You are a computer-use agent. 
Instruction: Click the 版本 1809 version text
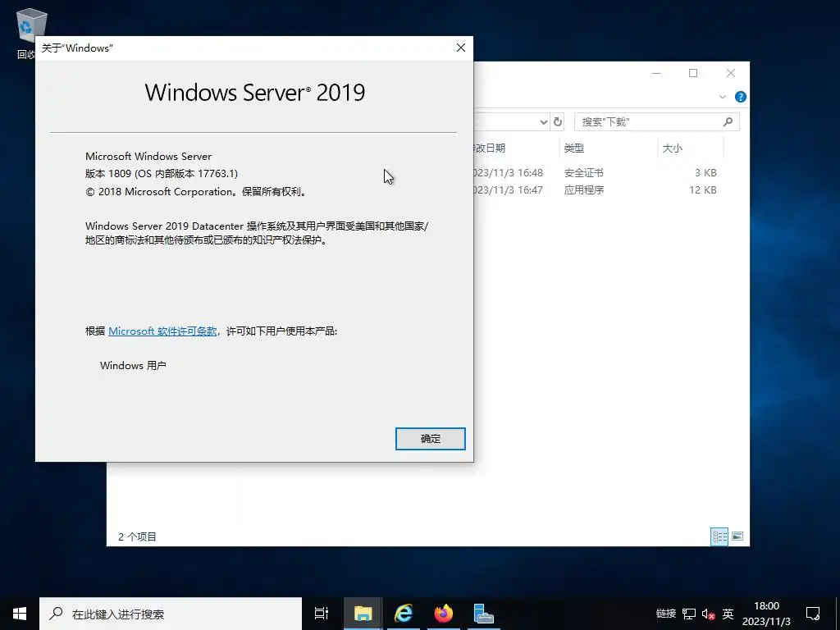point(162,174)
